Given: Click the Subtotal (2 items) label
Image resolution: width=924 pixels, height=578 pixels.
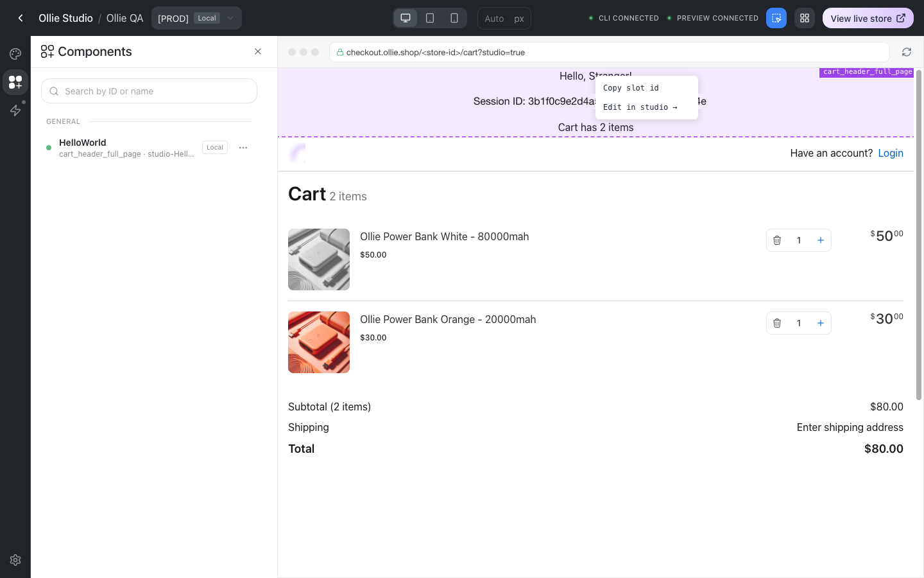Looking at the screenshot, I should (x=330, y=407).
